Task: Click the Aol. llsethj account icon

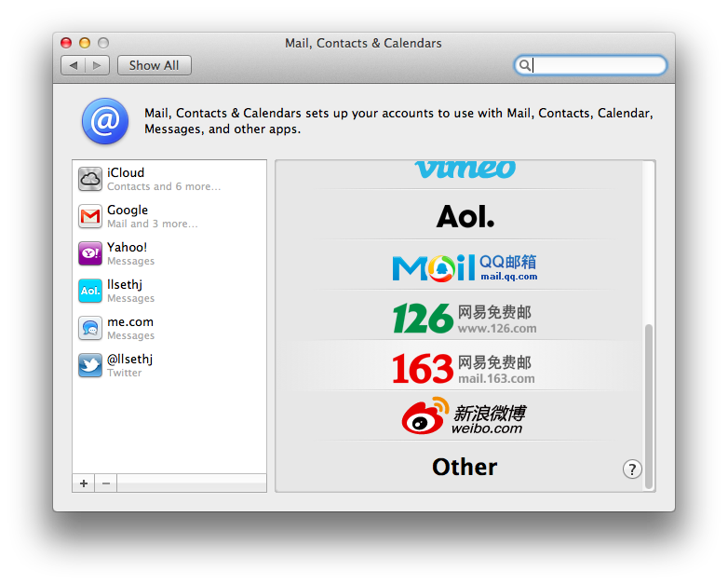Action: point(90,291)
